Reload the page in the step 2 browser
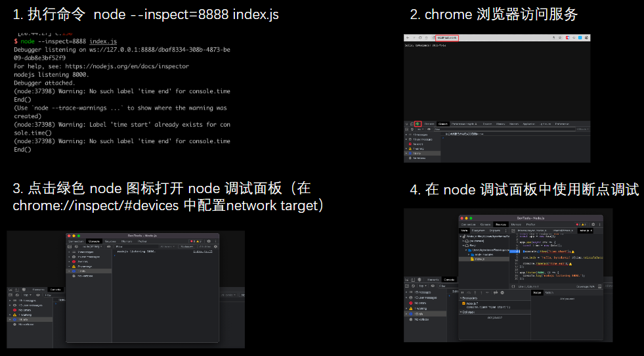644x356 pixels. [420, 38]
